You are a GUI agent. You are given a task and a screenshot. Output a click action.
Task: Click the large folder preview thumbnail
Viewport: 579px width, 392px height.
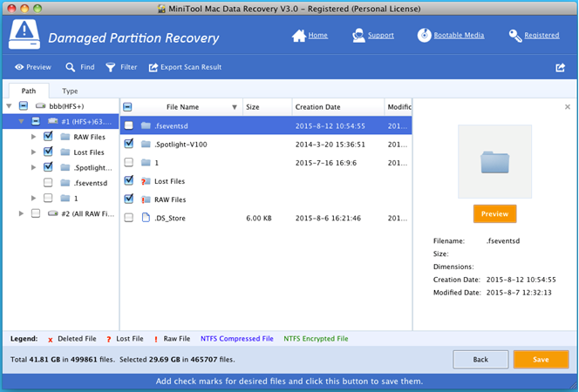pyautogui.click(x=494, y=161)
